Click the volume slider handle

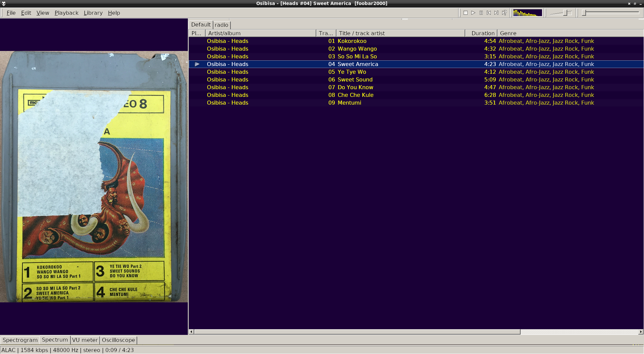(x=565, y=13)
